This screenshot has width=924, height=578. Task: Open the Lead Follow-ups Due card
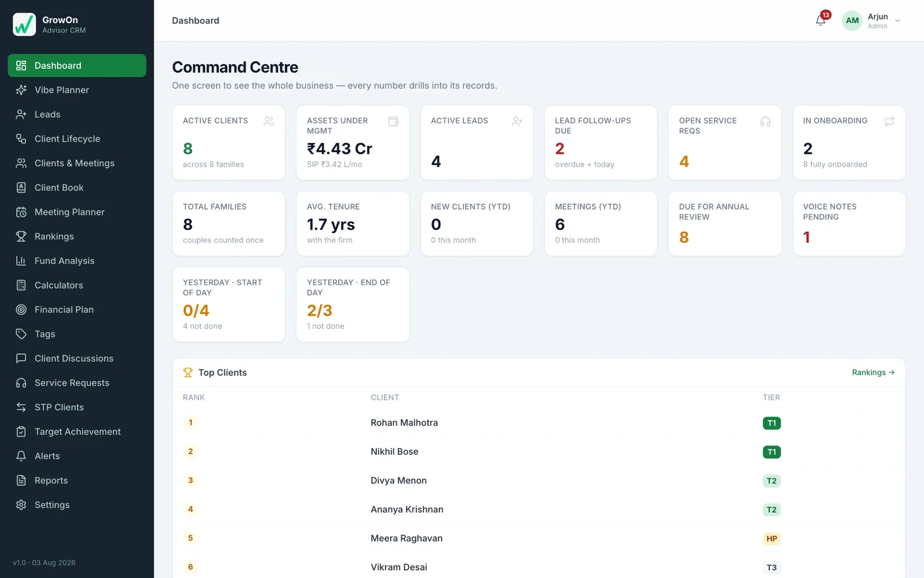point(601,142)
